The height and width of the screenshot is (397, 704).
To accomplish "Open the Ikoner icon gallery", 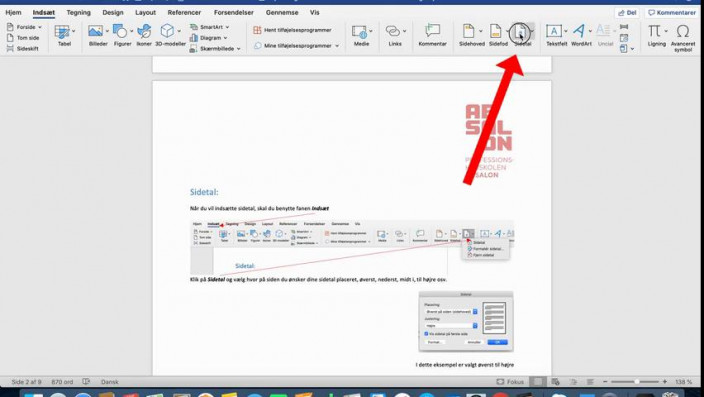I will pos(144,31).
